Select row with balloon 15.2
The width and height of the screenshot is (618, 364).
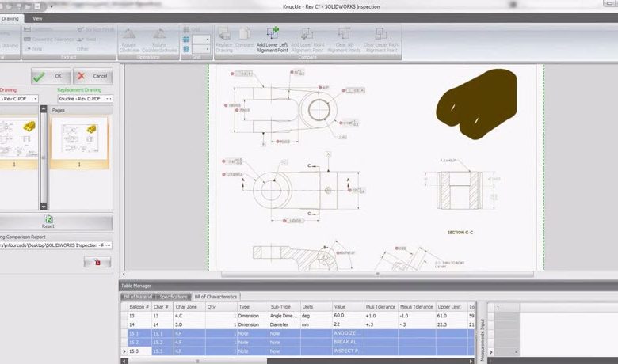tap(298, 343)
